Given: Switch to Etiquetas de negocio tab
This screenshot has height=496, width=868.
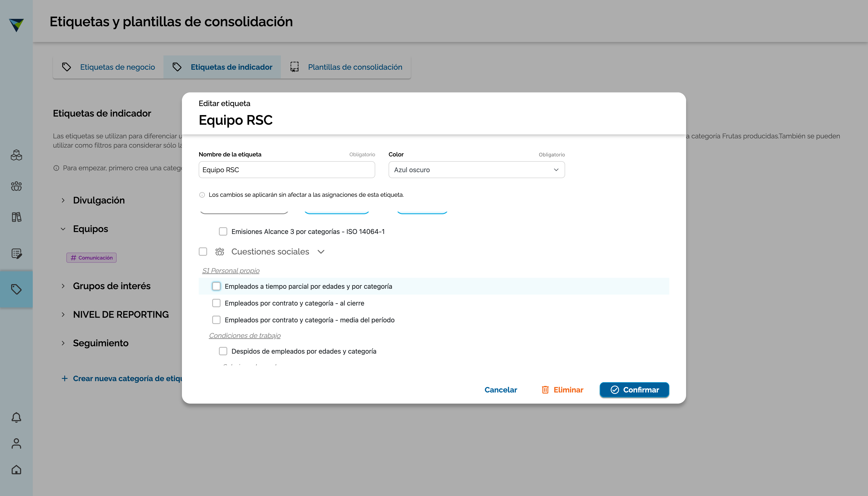Looking at the screenshot, I should coord(108,67).
